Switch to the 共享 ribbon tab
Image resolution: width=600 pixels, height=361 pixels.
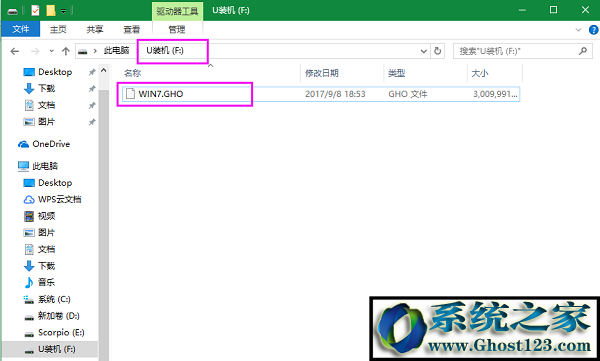[95, 29]
